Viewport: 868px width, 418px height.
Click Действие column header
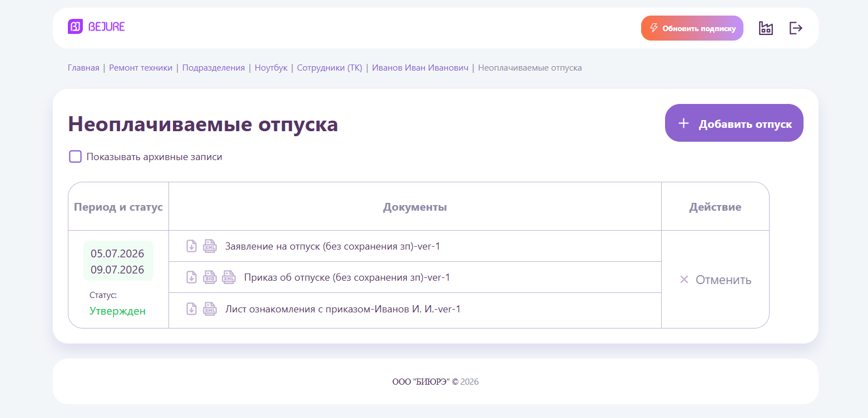pyautogui.click(x=715, y=207)
